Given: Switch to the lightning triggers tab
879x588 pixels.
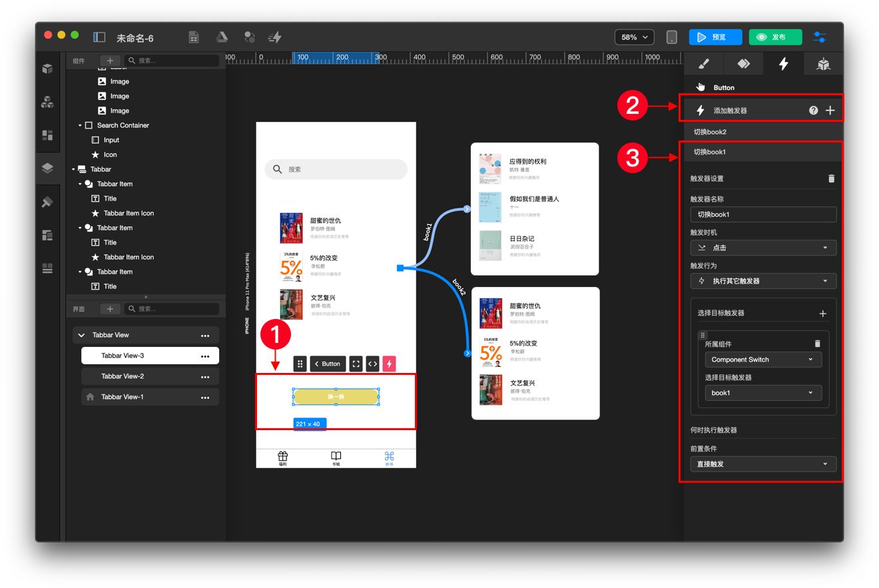Looking at the screenshot, I should click(x=784, y=64).
